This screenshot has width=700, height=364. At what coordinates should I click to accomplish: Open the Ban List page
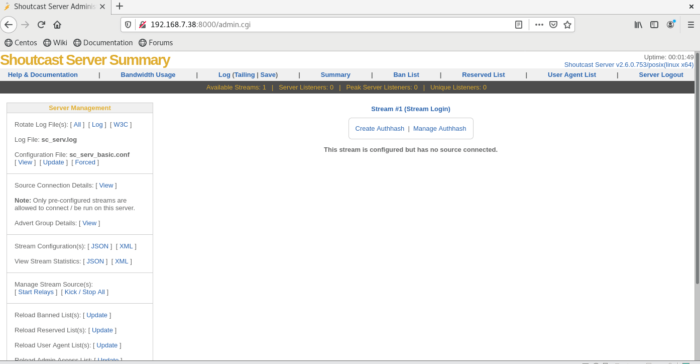[x=406, y=75]
